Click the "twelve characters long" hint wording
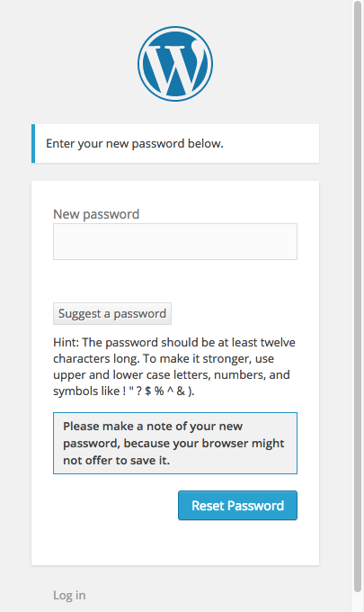This screenshot has width=364, height=612. (x=174, y=350)
